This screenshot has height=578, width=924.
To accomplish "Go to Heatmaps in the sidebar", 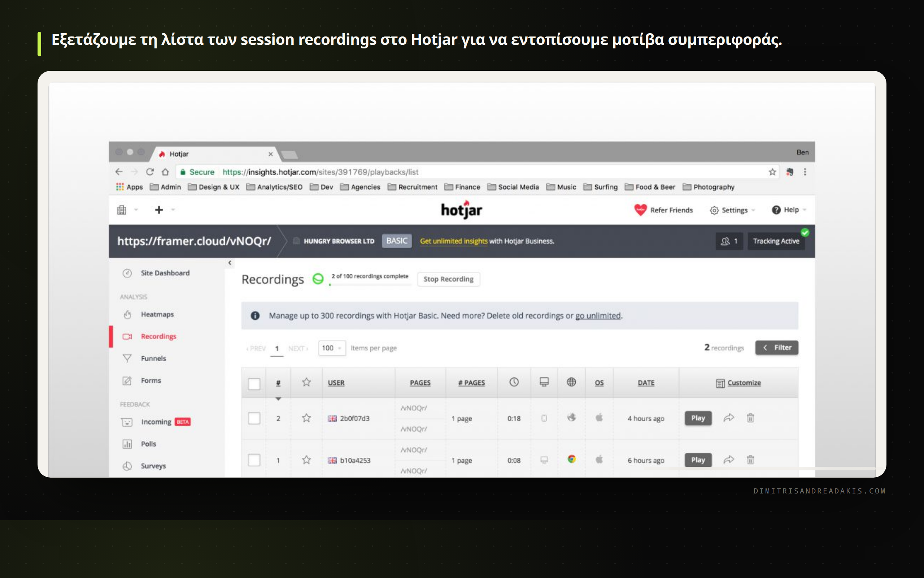I will pos(157,314).
